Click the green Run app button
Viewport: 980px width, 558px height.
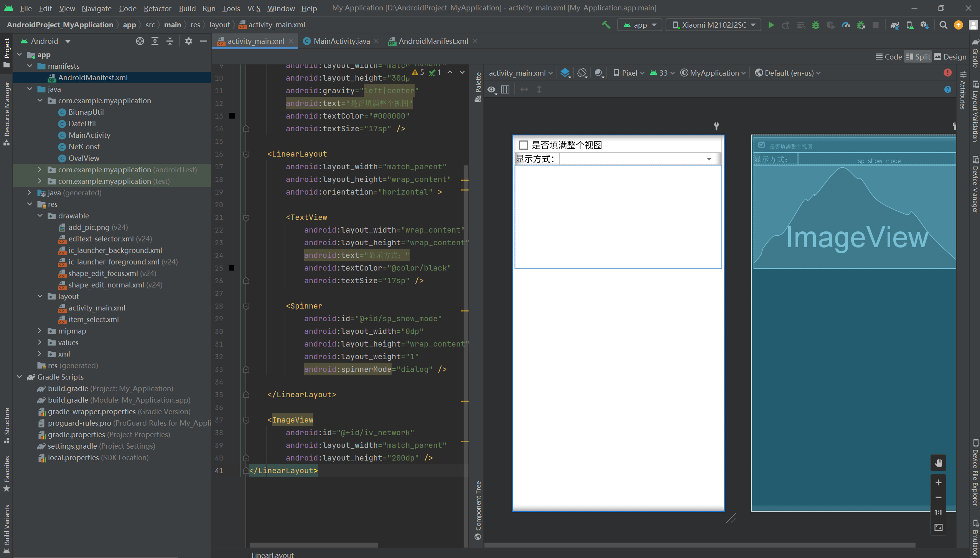(x=771, y=25)
